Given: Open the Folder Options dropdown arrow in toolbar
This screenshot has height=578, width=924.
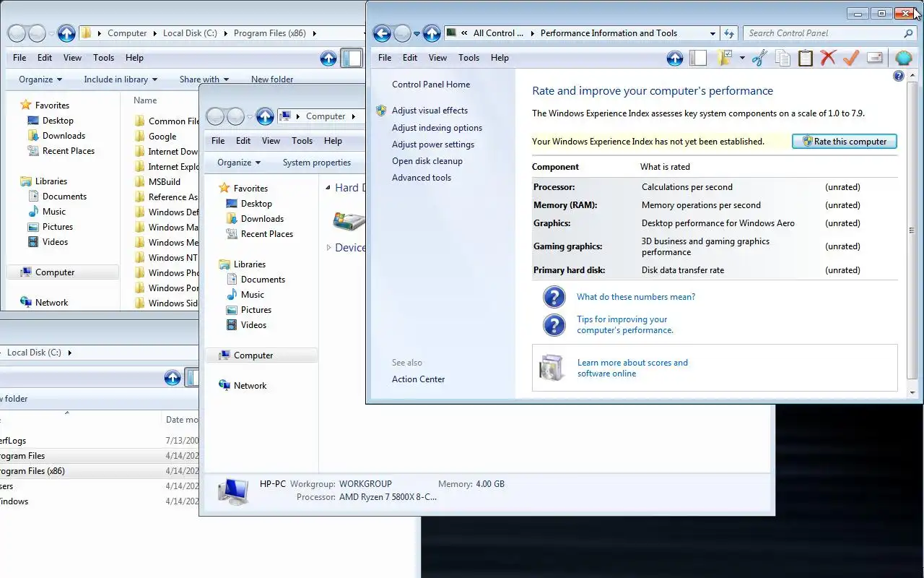Looking at the screenshot, I should (742, 59).
